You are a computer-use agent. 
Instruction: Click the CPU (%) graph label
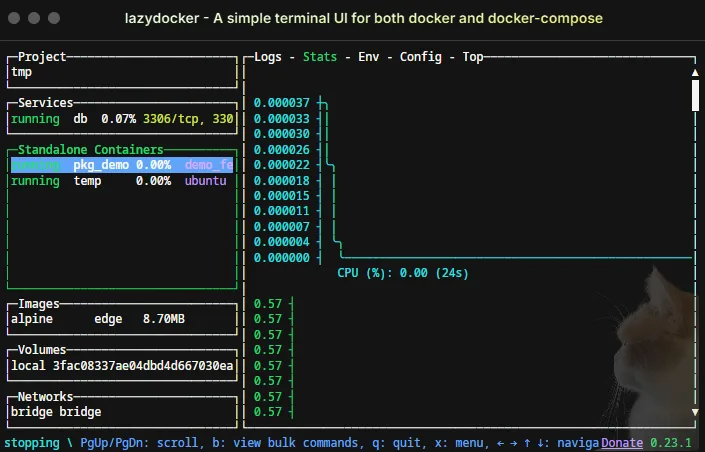click(x=403, y=272)
